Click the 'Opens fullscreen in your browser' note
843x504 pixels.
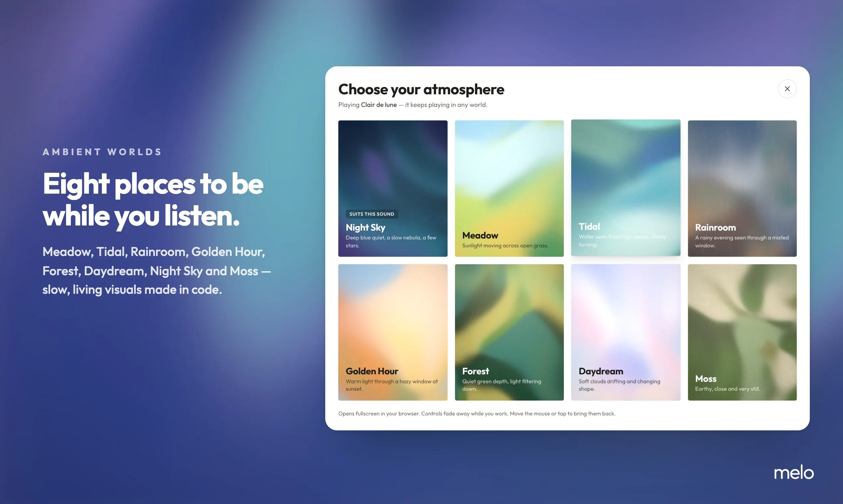477,413
